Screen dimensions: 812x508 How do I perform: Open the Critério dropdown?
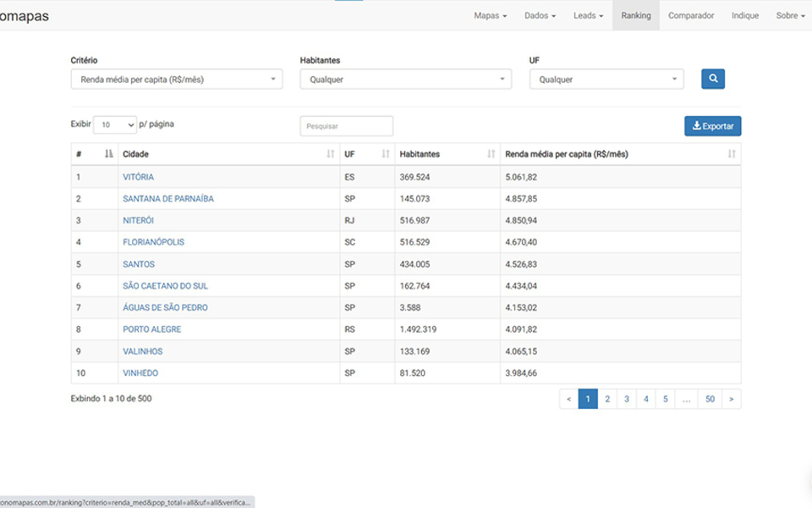[x=177, y=80]
